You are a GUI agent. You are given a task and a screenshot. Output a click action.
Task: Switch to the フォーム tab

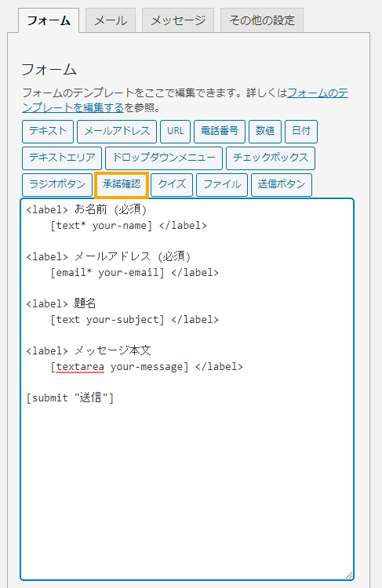point(49,20)
